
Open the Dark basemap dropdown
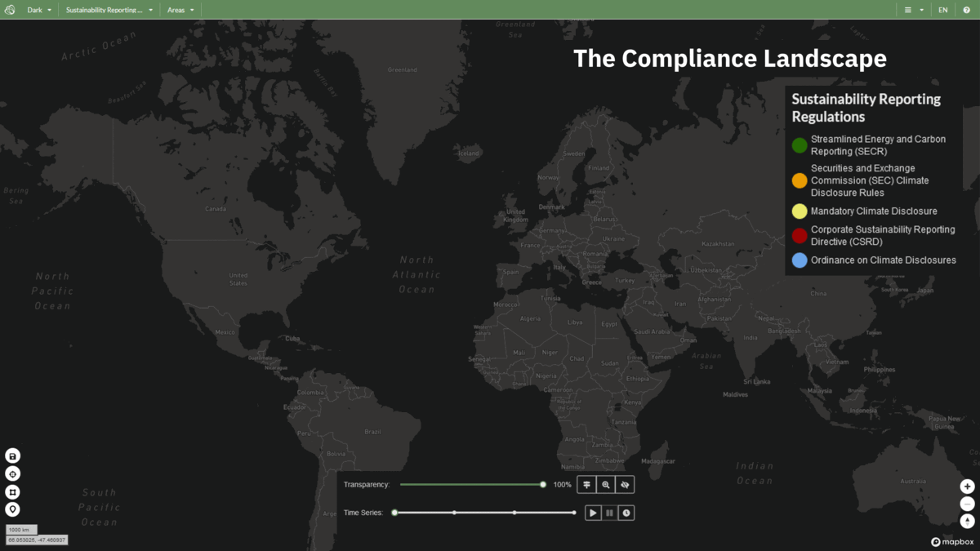tap(39, 10)
